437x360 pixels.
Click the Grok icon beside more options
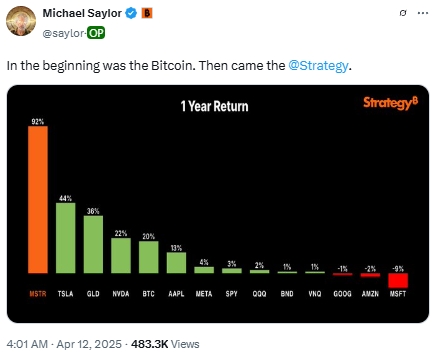403,13
